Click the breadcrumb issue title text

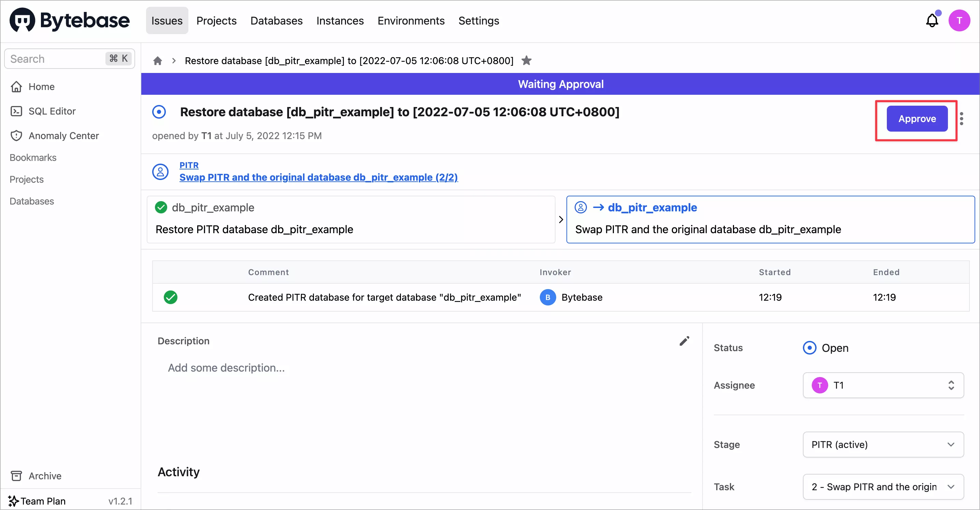[x=349, y=61]
